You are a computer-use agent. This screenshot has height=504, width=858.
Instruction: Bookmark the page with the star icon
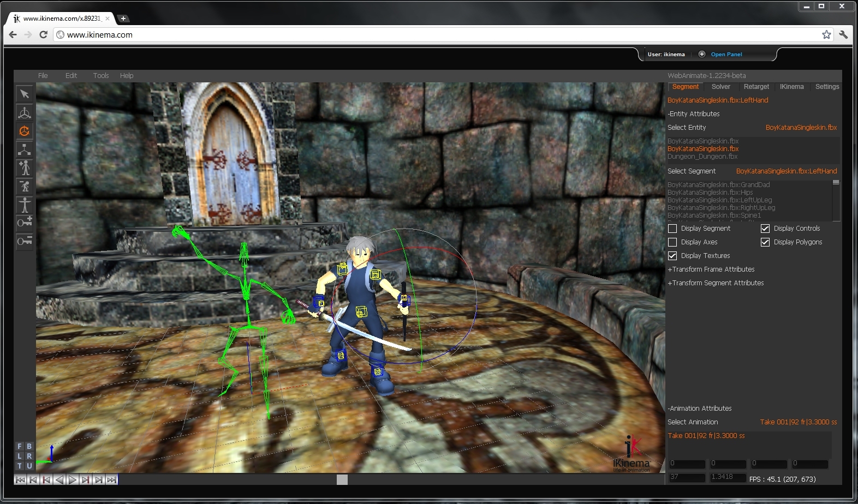[826, 35]
